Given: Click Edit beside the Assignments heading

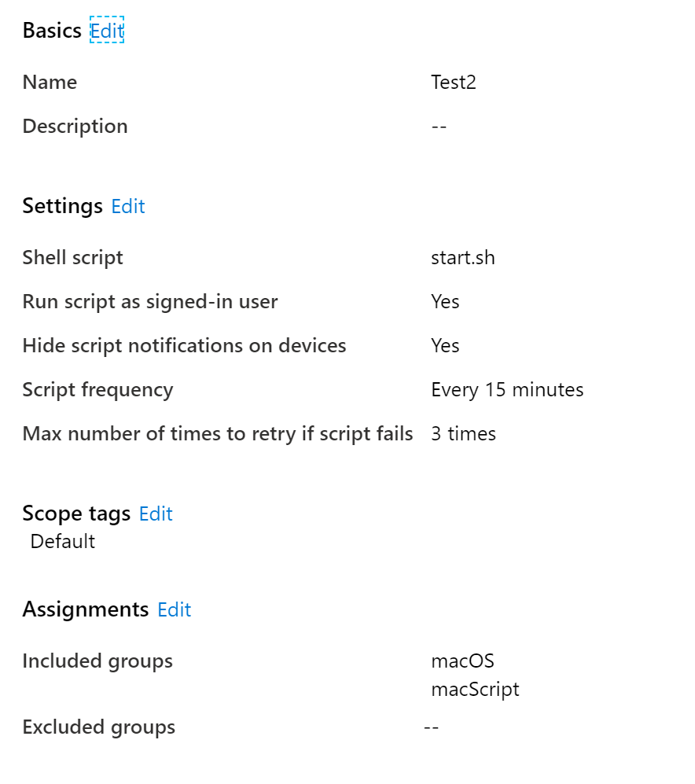Looking at the screenshot, I should click(x=175, y=609).
